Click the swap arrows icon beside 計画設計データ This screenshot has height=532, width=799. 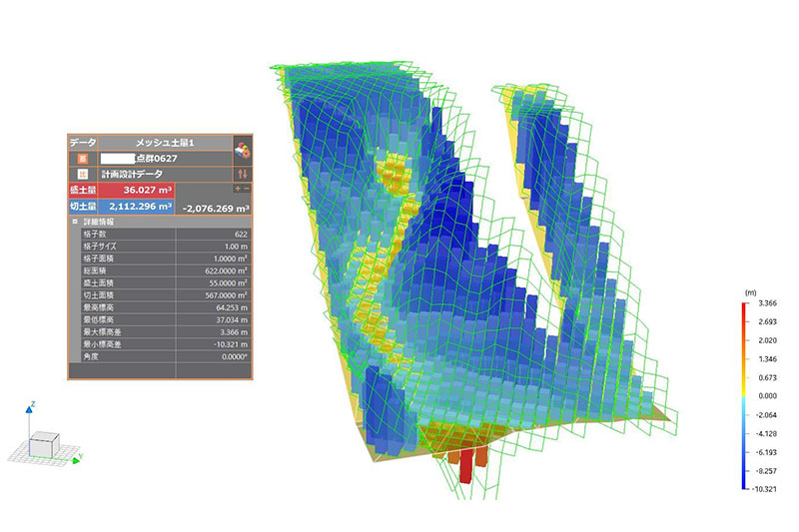coord(241,174)
